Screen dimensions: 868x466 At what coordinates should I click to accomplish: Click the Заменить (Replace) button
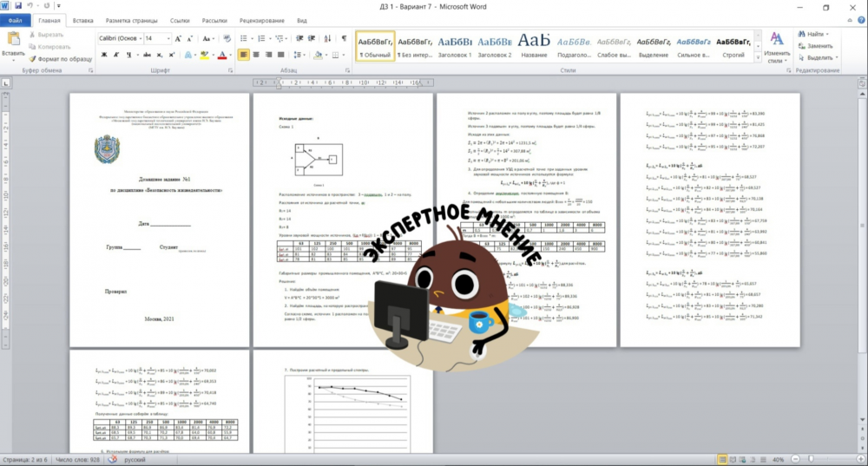[818, 45]
